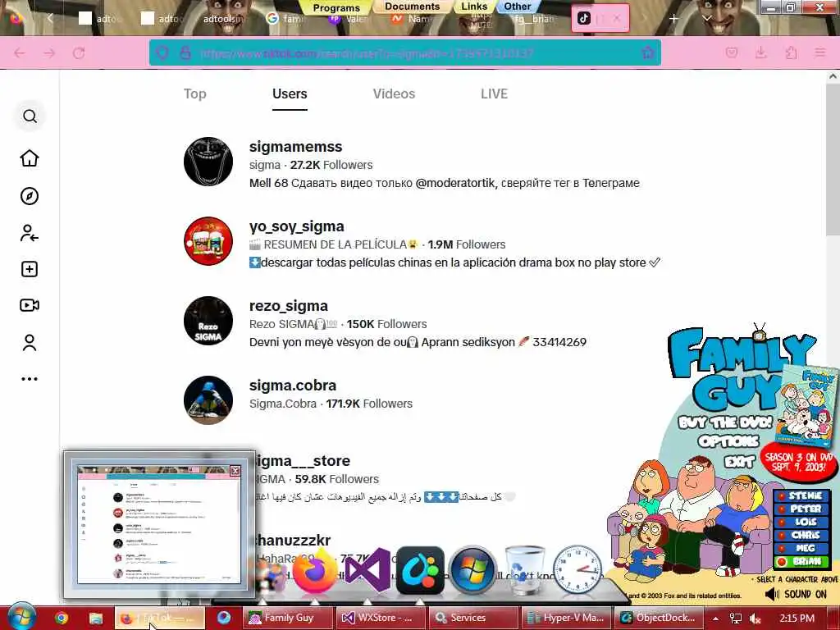Viewport: 840px width, 630px height.
Task: Close the taskbar window preview thumbnail
Action: [235, 470]
